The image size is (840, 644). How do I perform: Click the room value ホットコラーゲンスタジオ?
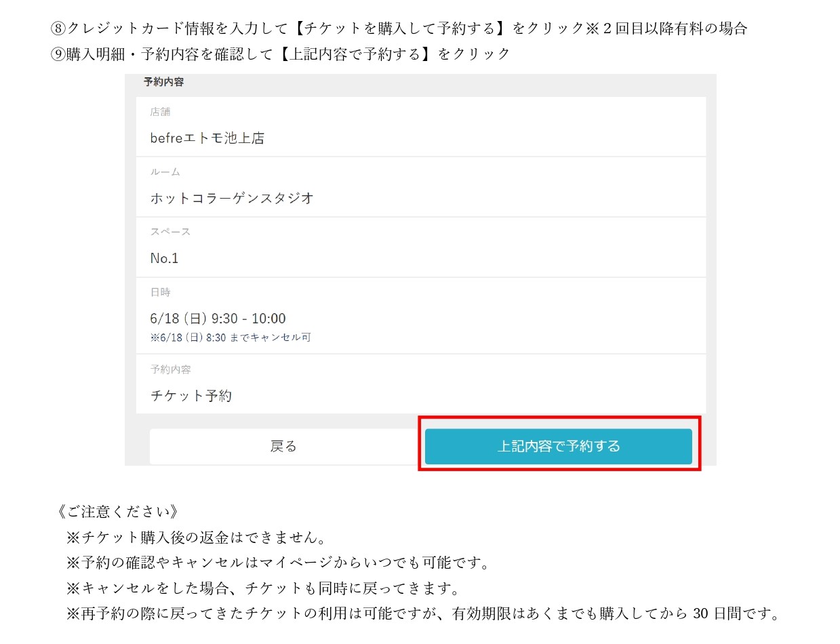coord(232,199)
